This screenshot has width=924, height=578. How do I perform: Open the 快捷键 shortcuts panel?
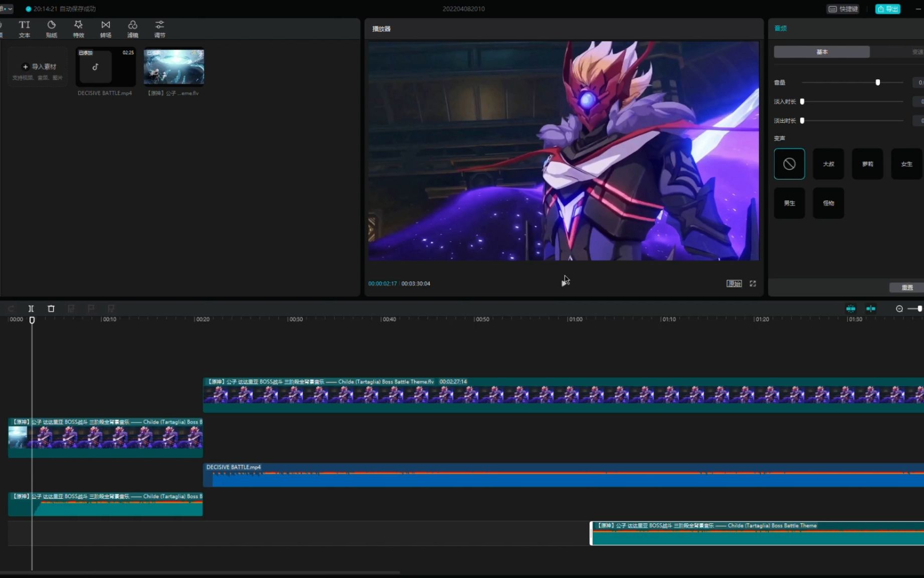click(x=843, y=9)
